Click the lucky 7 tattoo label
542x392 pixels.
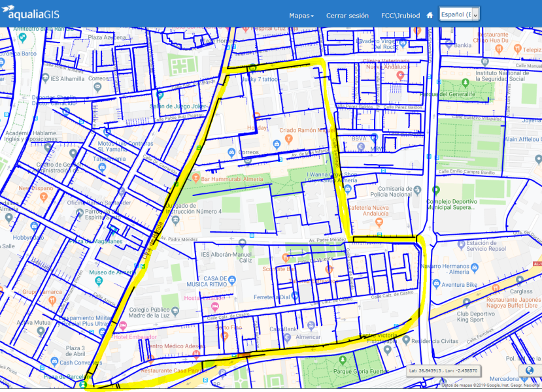click(260, 79)
